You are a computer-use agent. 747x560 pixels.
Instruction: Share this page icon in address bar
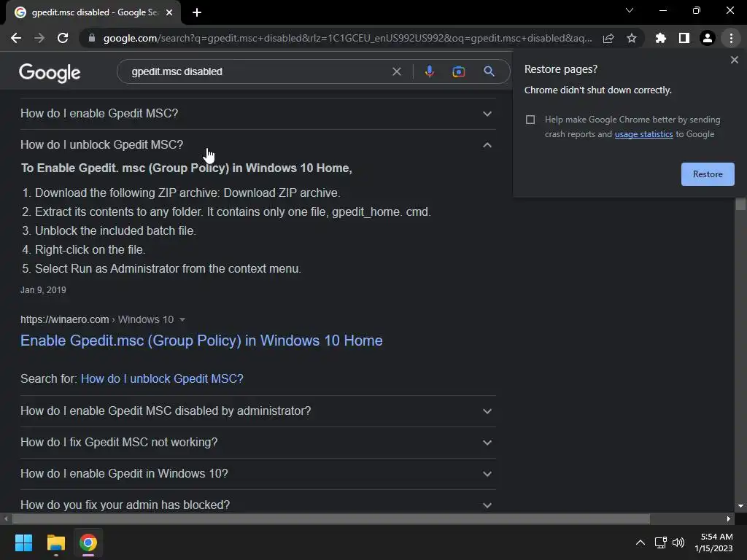tap(608, 38)
